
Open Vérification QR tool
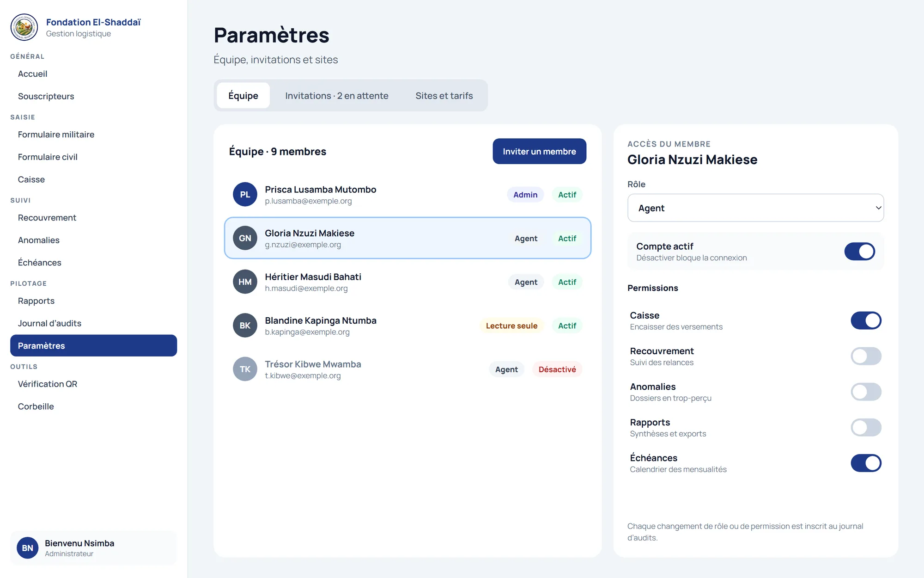pos(93,384)
